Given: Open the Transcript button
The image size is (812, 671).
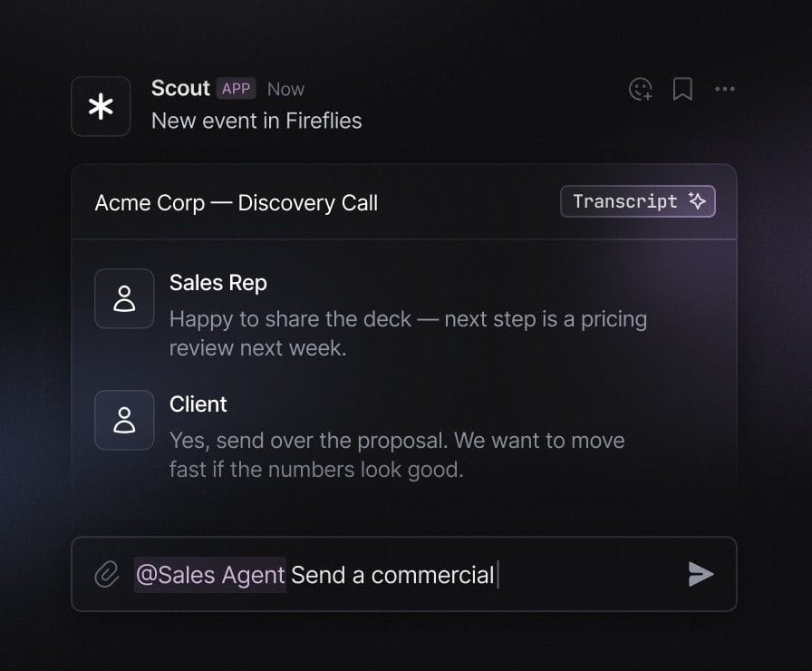Looking at the screenshot, I should pyautogui.click(x=638, y=201).
